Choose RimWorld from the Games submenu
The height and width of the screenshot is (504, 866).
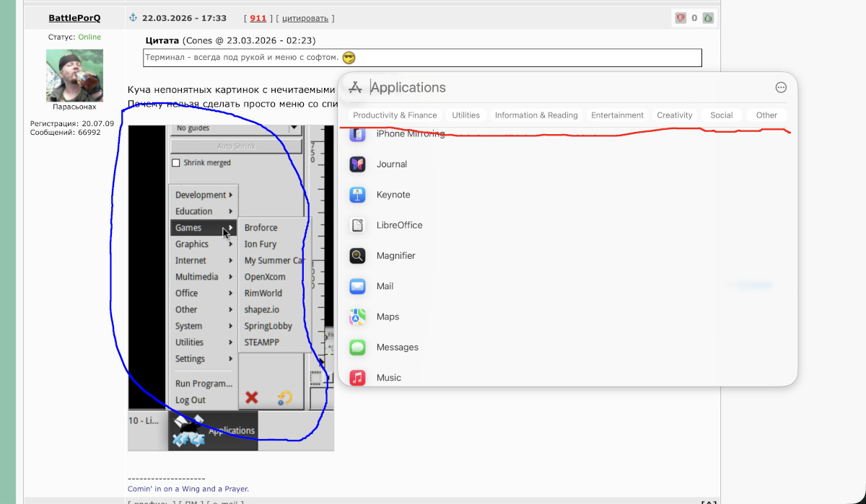click(263, 293)
